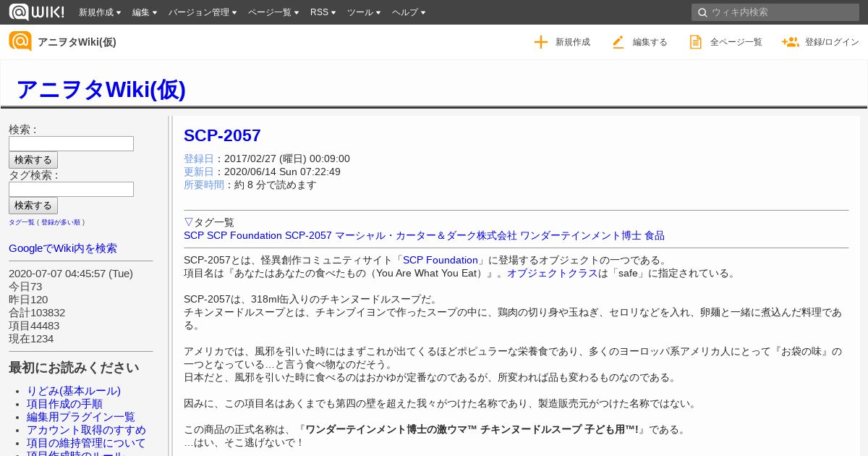Expand the ページ一覧 menu
The width and height of the screenshot is (868, 456).
click(x=273, y=12)
